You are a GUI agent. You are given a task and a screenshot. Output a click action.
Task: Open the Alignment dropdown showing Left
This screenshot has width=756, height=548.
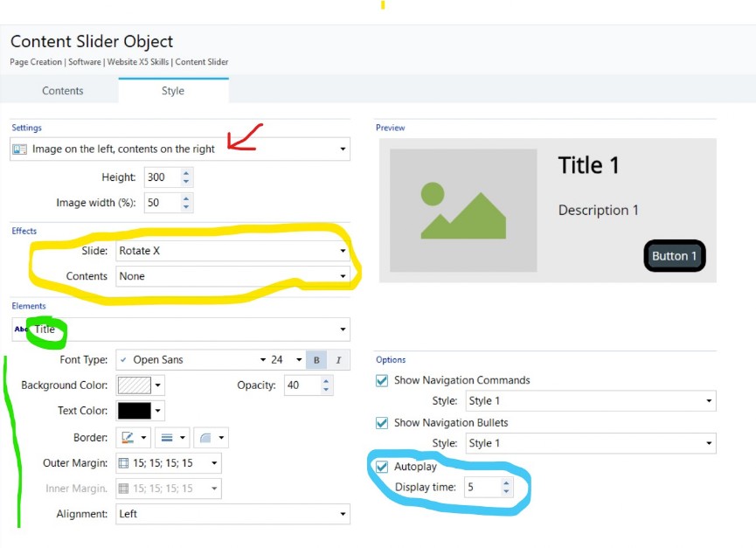232,514
